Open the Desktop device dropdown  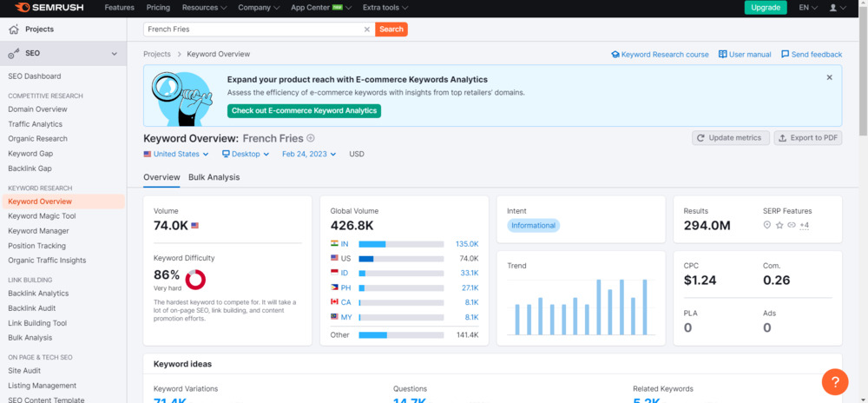pyautogui.click(x=246, y=154)
